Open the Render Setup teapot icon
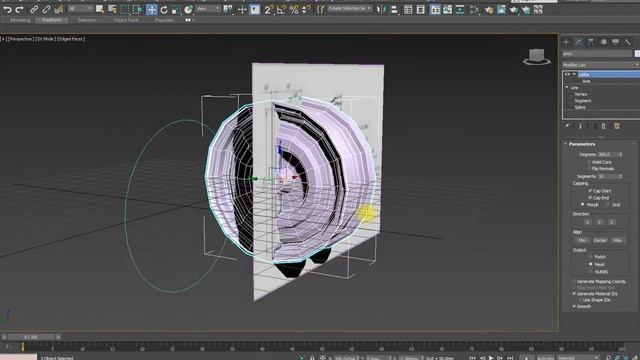Image resolution: width=640 pixels, height=360 pixels. pos(489,9)
